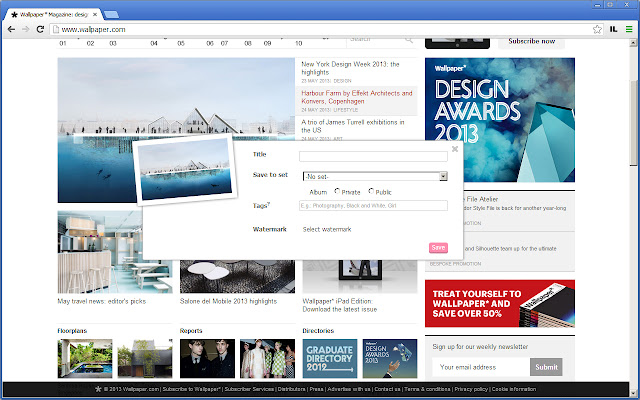Open James Turrell exhibitions article
640x400 pixels.
(x=353, y=126)
